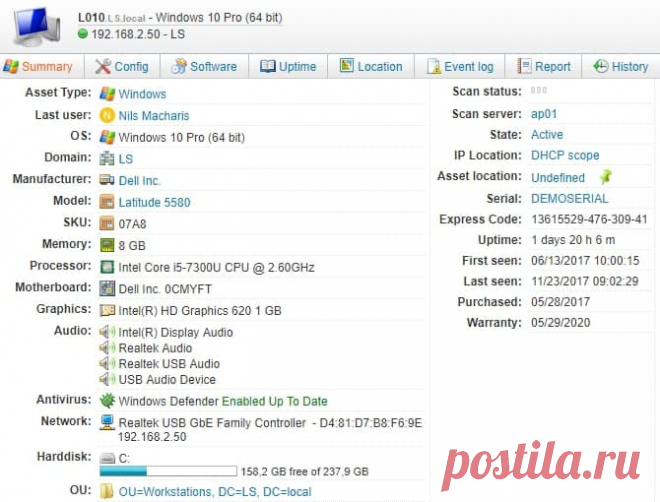Open the Software tab

204,66
